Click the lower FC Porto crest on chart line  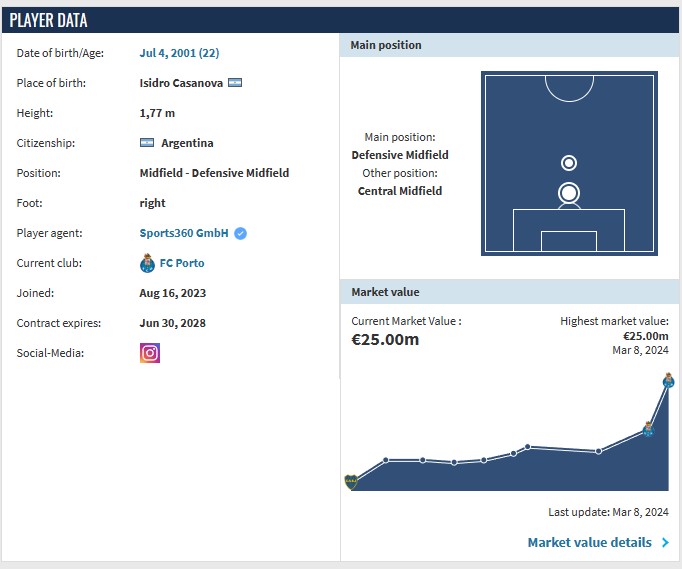click(x=648, y=429)
